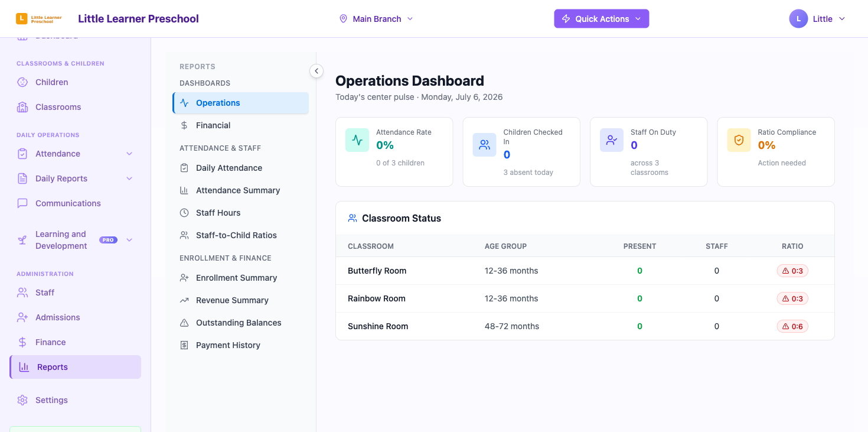Click the Revenue Summary trending arrow icon
This screenshot has height=432, width=868.
pos(184,300)
